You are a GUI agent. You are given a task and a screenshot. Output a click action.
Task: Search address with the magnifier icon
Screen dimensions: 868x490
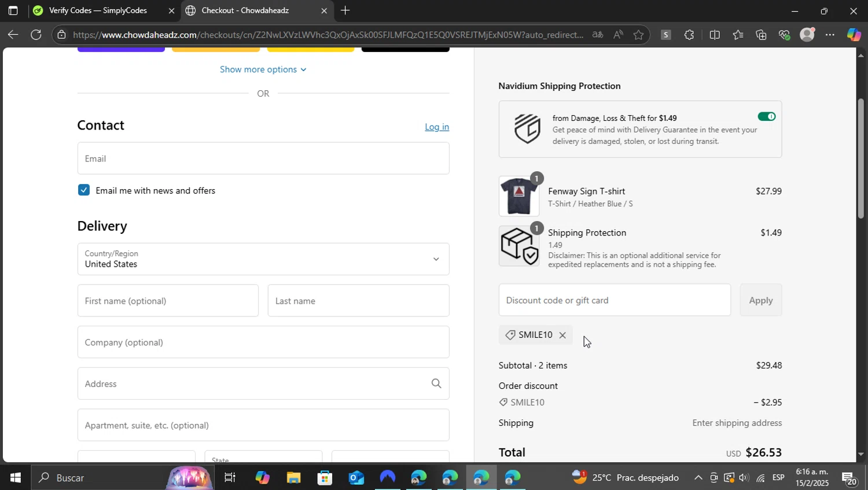[x=436, y=383]
